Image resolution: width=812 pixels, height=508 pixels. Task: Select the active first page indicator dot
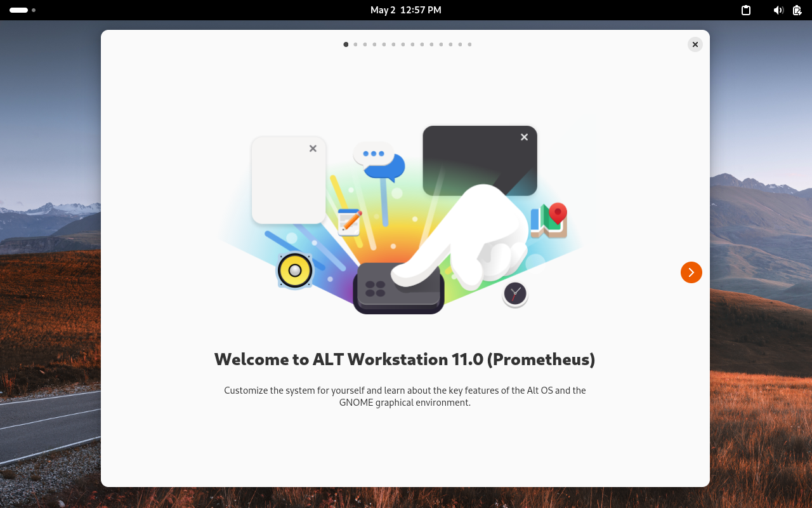pos(346,44)
